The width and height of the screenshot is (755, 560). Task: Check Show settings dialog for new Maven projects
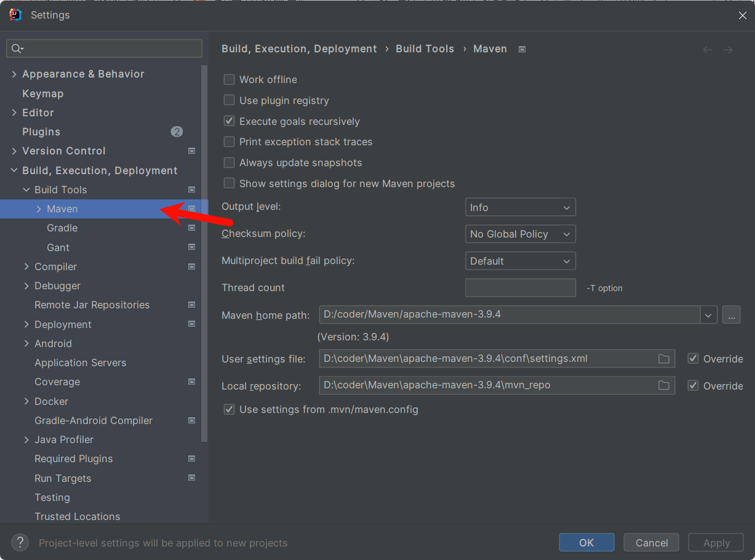(x=229, y=183)
